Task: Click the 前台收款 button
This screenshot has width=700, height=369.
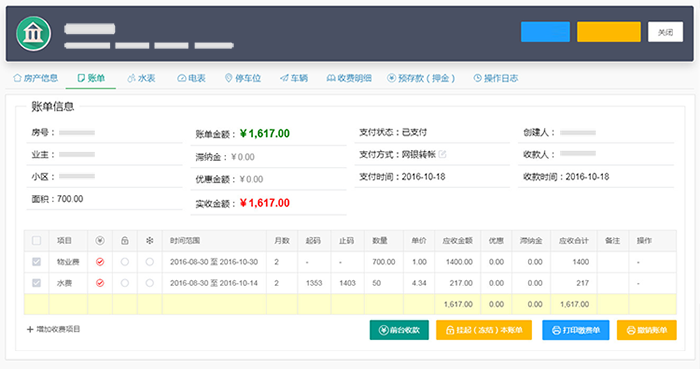Action: point(399,330)
